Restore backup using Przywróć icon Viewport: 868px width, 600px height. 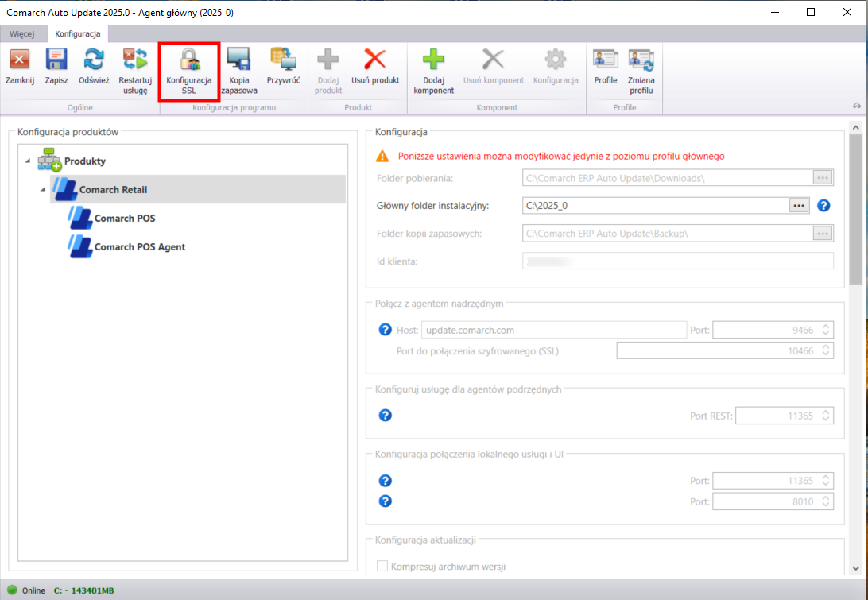point(284,60)
